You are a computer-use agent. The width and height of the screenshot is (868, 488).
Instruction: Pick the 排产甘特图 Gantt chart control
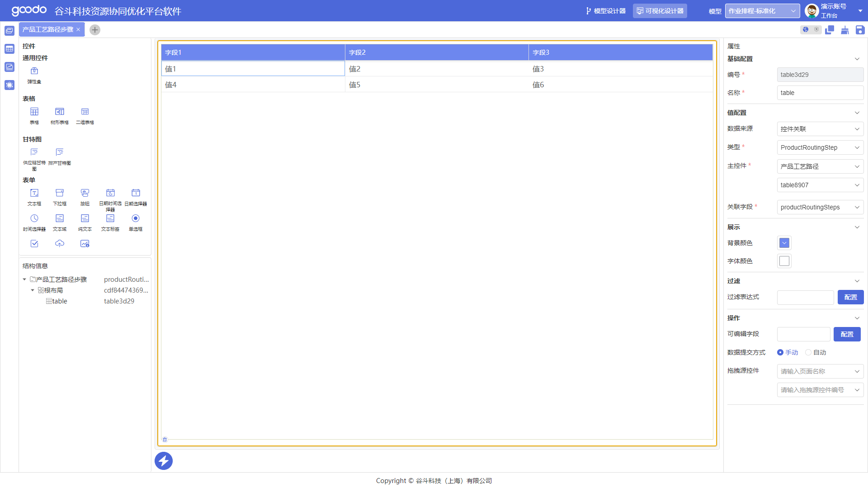(x=60, y=156)
